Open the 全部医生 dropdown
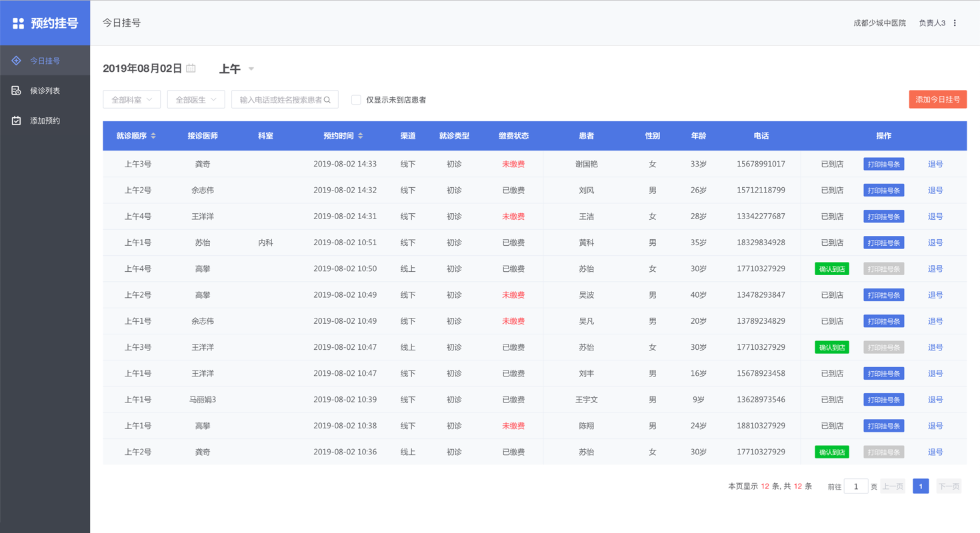Screen dimensions: 980x533 [x=196, y=100]
